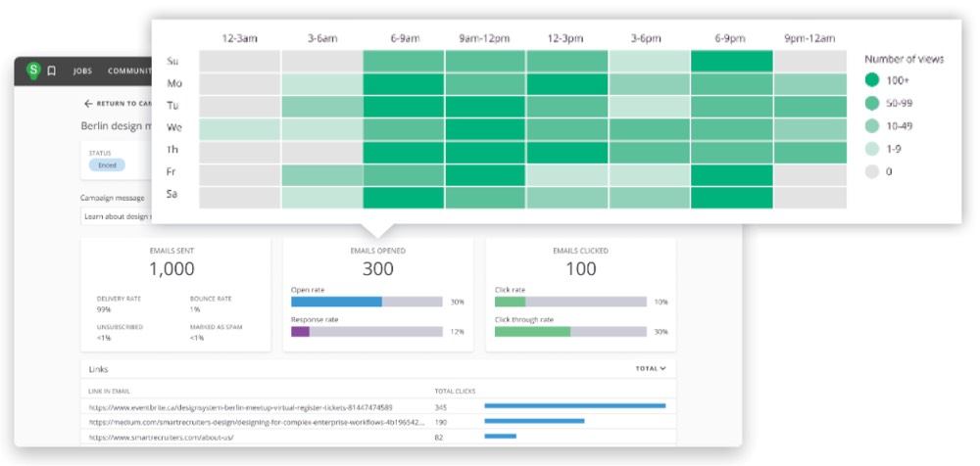
Task: Click the back arrow beside Return to Campaigns
Action: (x=88, y=103)
